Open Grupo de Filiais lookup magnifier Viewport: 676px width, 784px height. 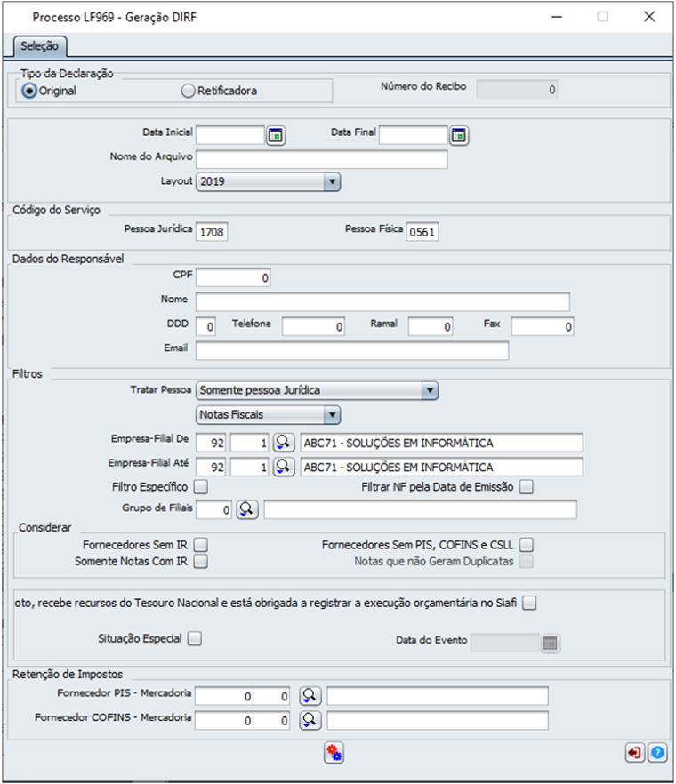click(246, 509)
